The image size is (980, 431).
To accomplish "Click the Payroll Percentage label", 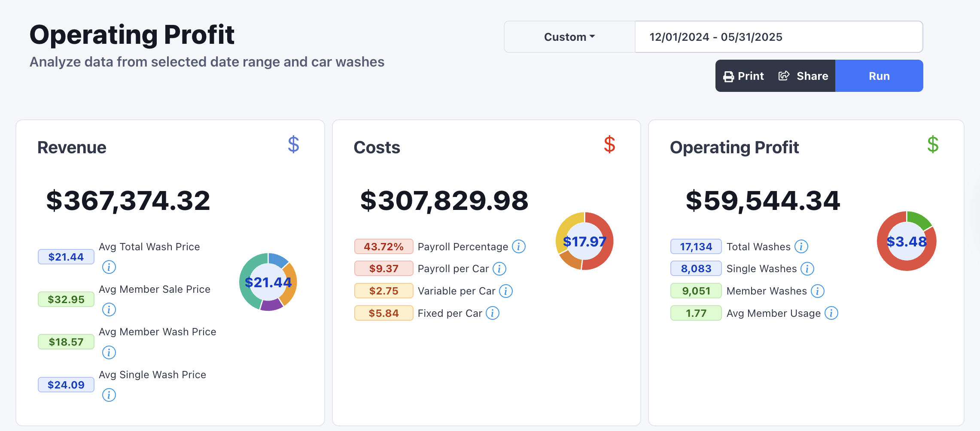I will pyautogui.click(x=463, y=247).
